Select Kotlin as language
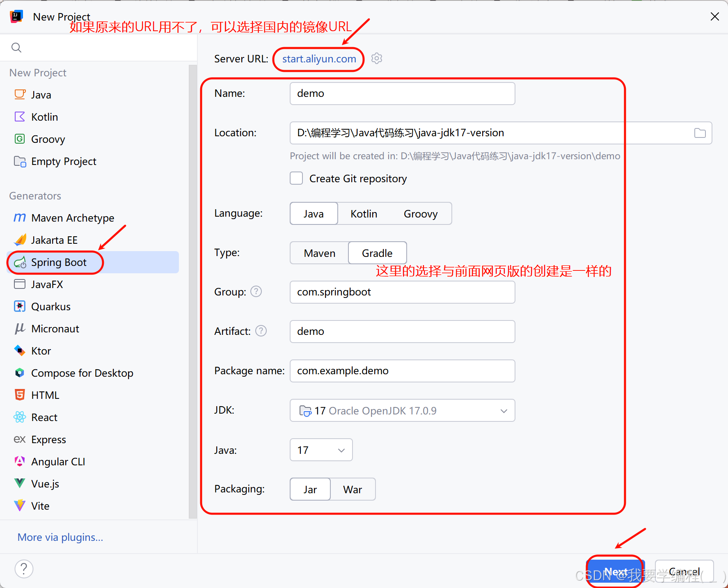The width and height of the screenshot is (728, 588). 364,214
